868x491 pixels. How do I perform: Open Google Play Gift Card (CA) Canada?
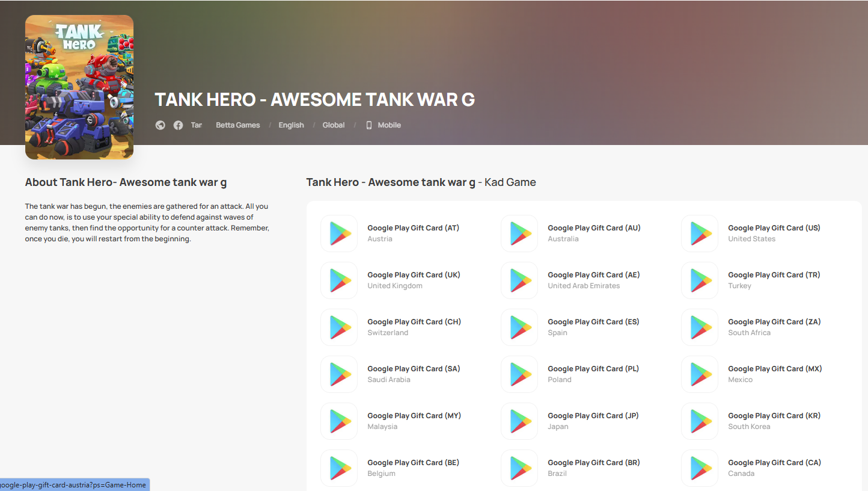point(774,468)
